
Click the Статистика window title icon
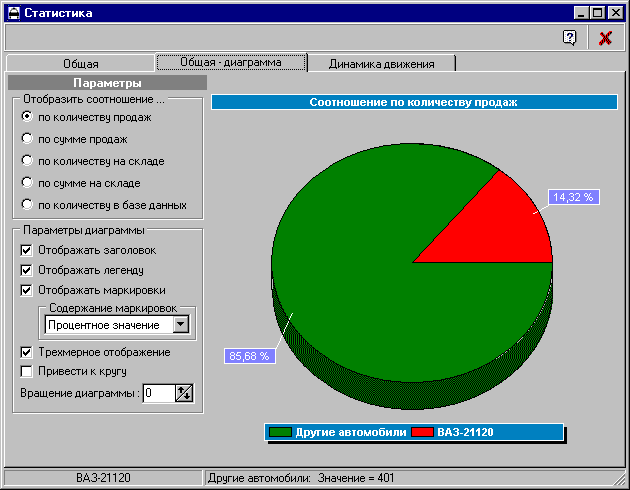coord(13,13)
